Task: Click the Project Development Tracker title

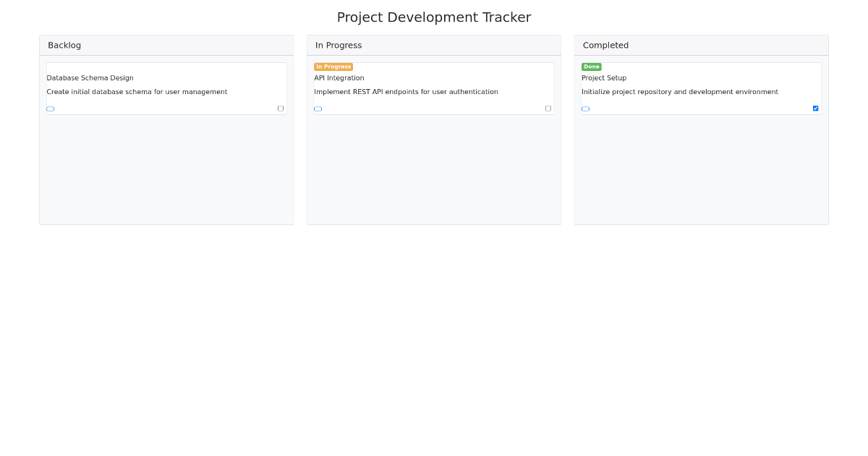Action: tap(434, 17)
